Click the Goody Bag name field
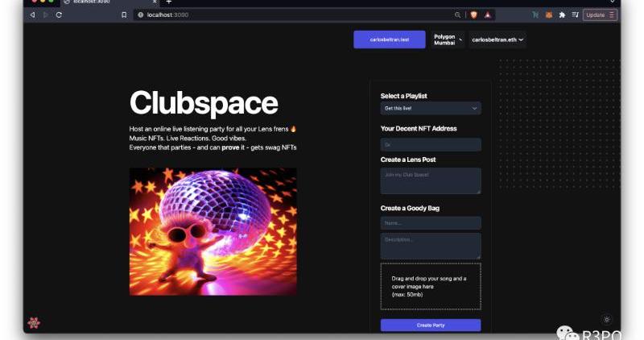644x340 pixels. click(431, 223)
